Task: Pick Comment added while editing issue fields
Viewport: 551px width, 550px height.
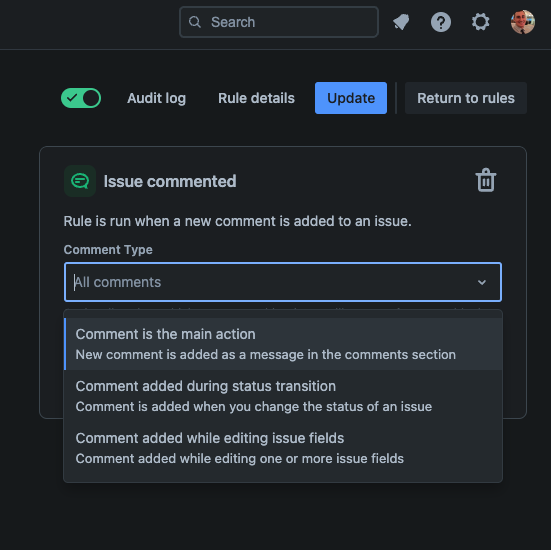Action: 283,448
